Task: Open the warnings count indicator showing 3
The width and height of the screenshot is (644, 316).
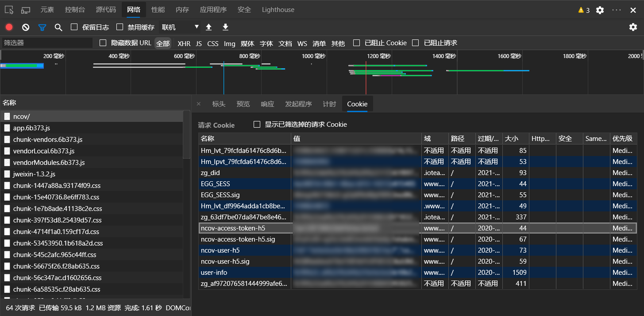Action: [584, 10]
